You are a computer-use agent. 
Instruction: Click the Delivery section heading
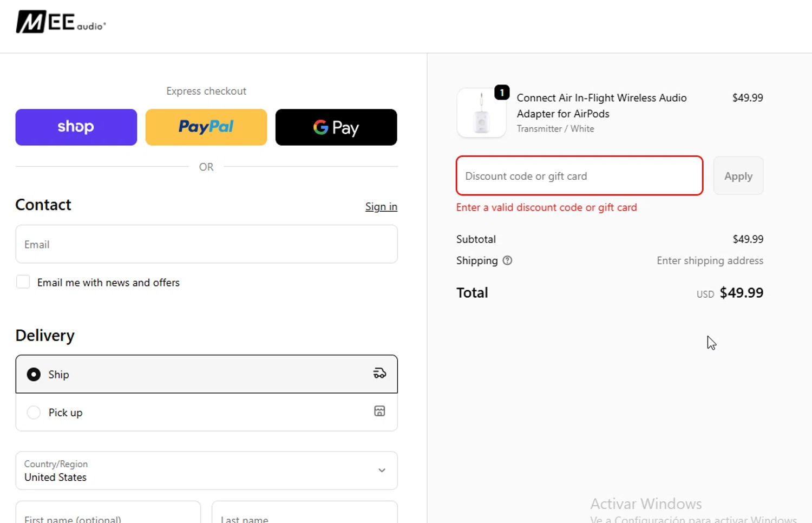(45, 336)
